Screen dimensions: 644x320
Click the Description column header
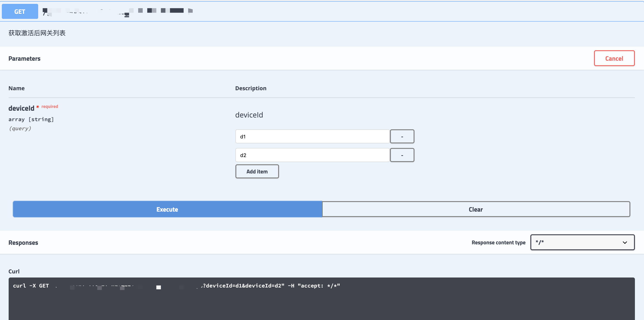click(251, 88)
